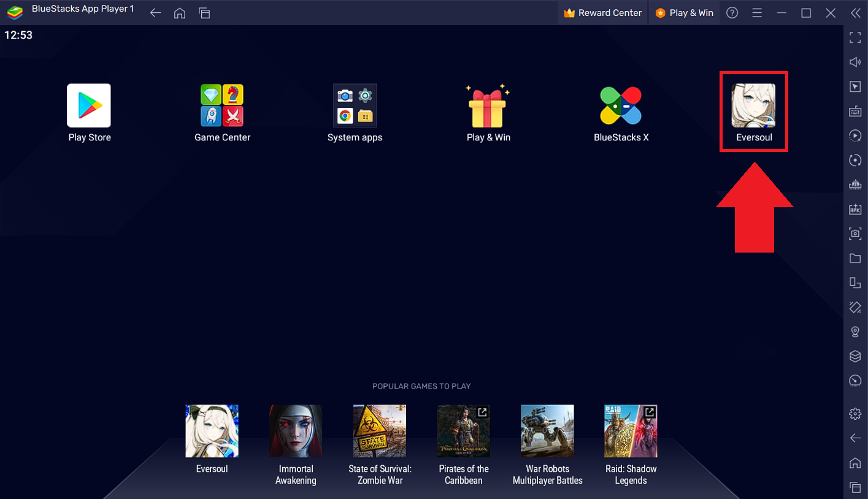Screen dimensions: 868x499
Task: Open State of Survival: Zombie War
Action: [380, 431]
